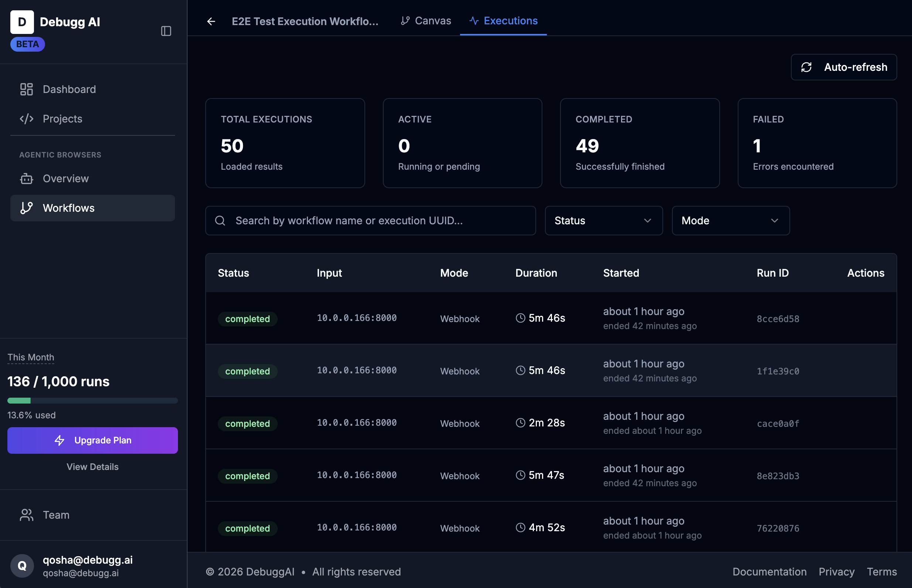Screen dimensions: 912x588
Task: Open the Mode filter dropdown
Action: [x=730, y=221]
